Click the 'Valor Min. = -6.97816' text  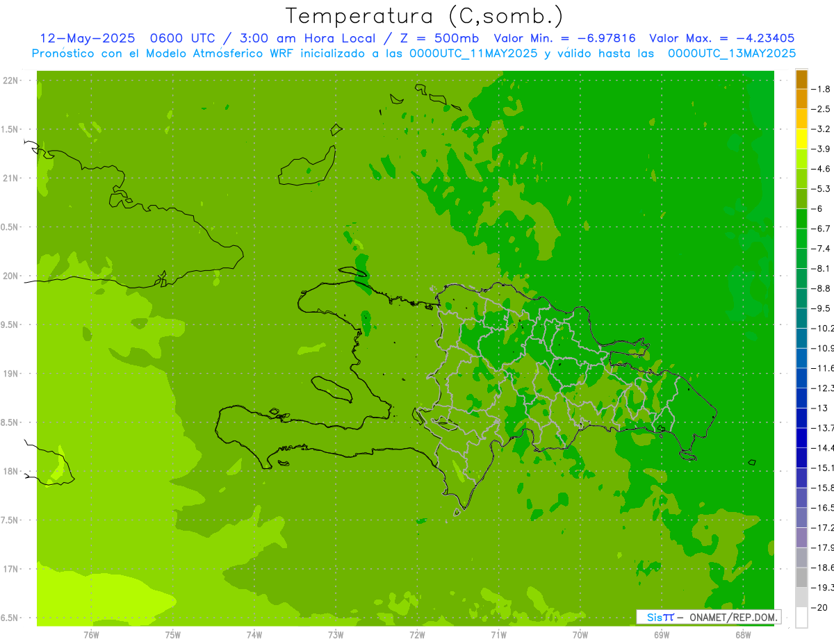[564, 38]
